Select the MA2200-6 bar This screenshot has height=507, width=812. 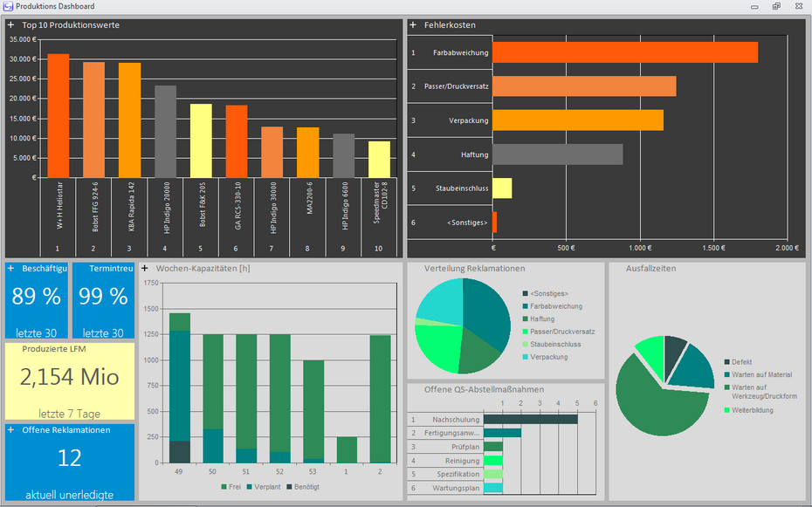click(x=307, y=153)
